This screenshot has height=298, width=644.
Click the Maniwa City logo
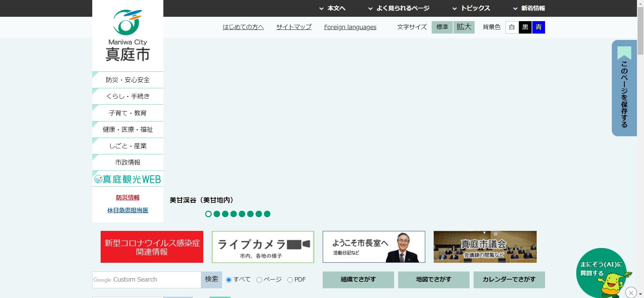[127, 36]
